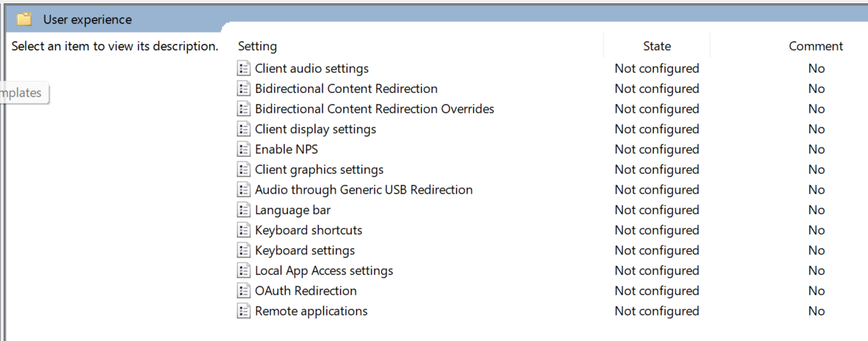The image size is (868, 341).
Task: Select the Keyboard shortcuts policy
Action: point(308,230)
